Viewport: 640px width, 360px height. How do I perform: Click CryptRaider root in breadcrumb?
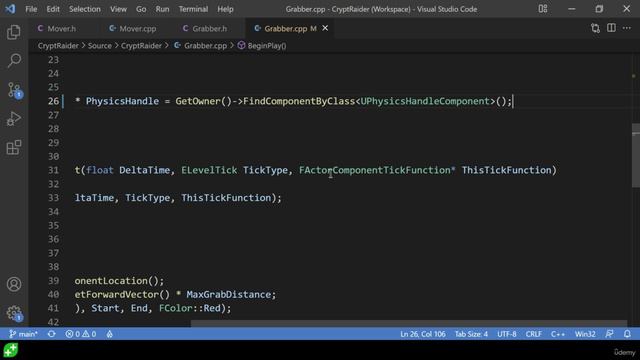pyautogui.click(x=58, y=46)
